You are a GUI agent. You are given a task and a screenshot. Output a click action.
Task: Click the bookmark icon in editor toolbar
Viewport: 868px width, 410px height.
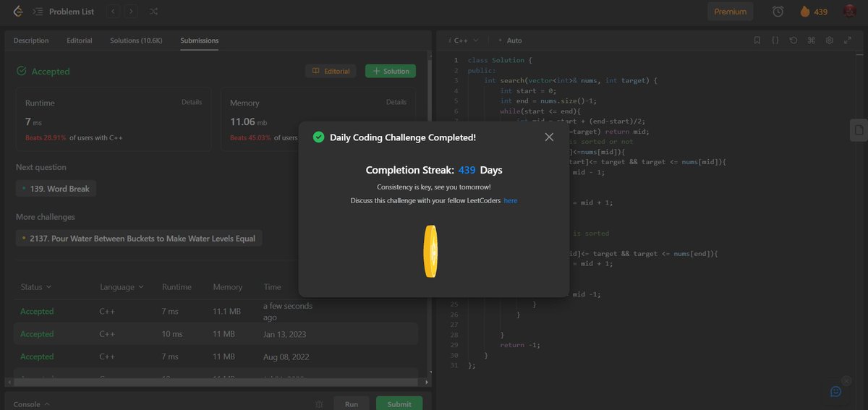(757, 40)
